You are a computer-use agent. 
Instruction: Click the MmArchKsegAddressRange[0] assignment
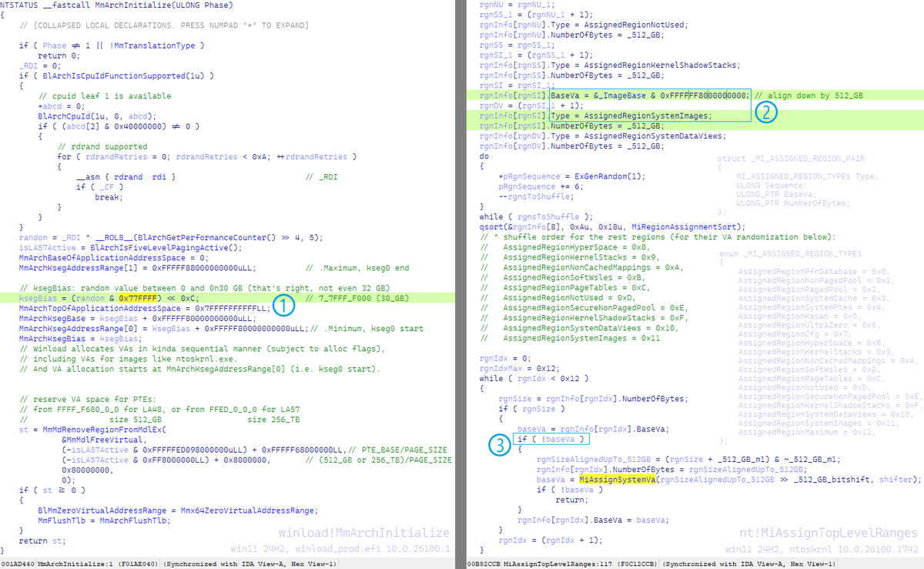point(164,328)
